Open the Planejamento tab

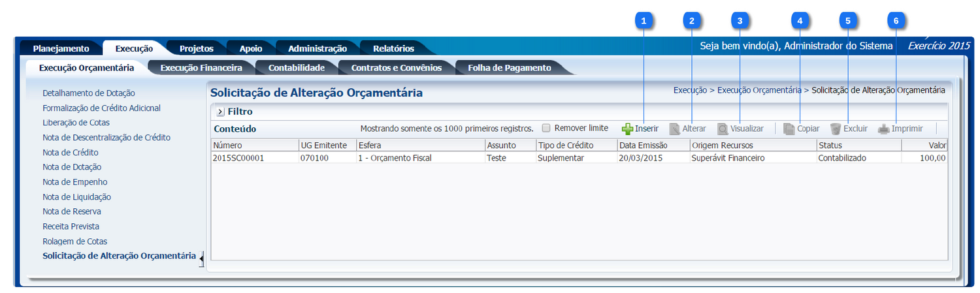pos(61,49)
